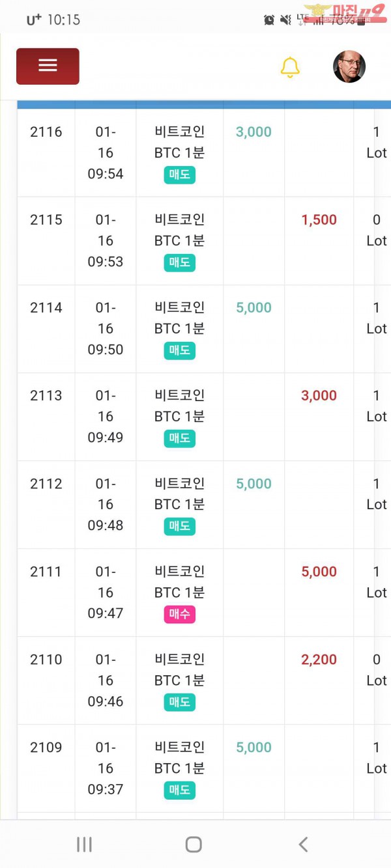Tap the 1,500 amount in row 2115
Screen dimensions: 391x868
[319, 220]
